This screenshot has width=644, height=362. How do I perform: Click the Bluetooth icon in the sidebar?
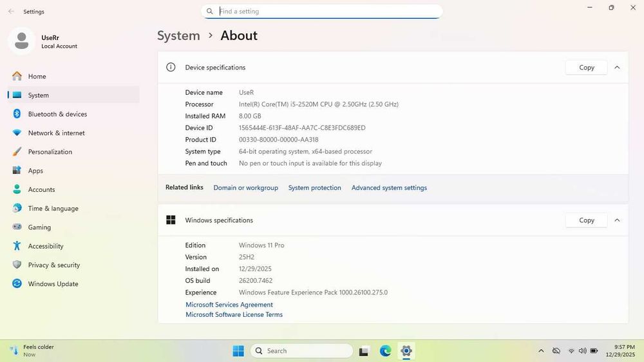click(17, 114)
